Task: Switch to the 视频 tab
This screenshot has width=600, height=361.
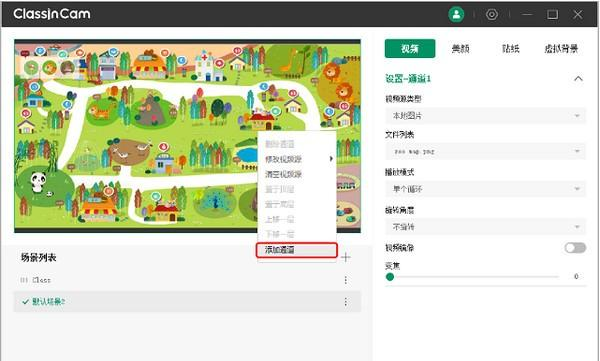Action: pos(410,49)
